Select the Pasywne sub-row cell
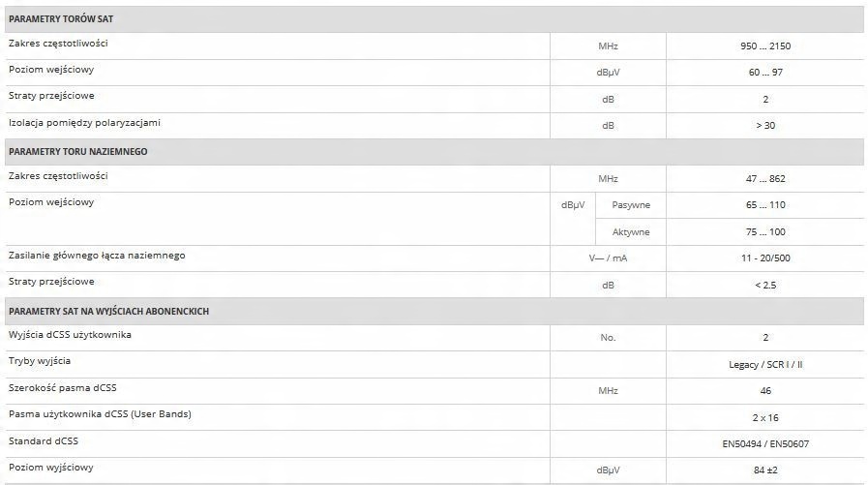868x485 pixels. click(x=631, y=205)
